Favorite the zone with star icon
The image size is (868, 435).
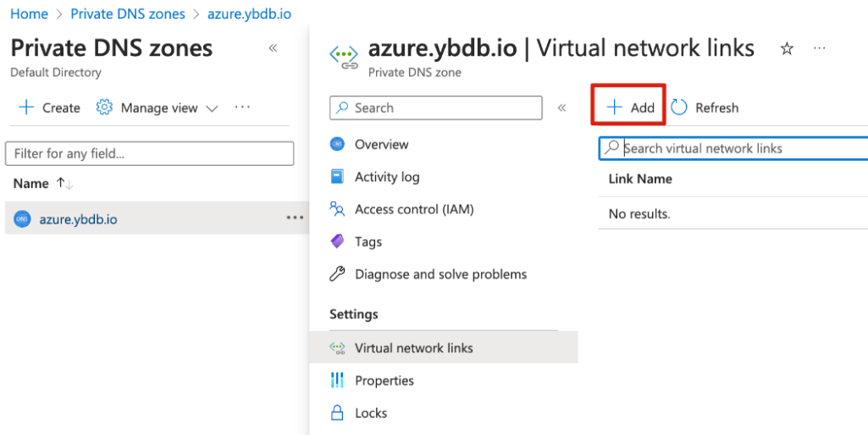787,49
